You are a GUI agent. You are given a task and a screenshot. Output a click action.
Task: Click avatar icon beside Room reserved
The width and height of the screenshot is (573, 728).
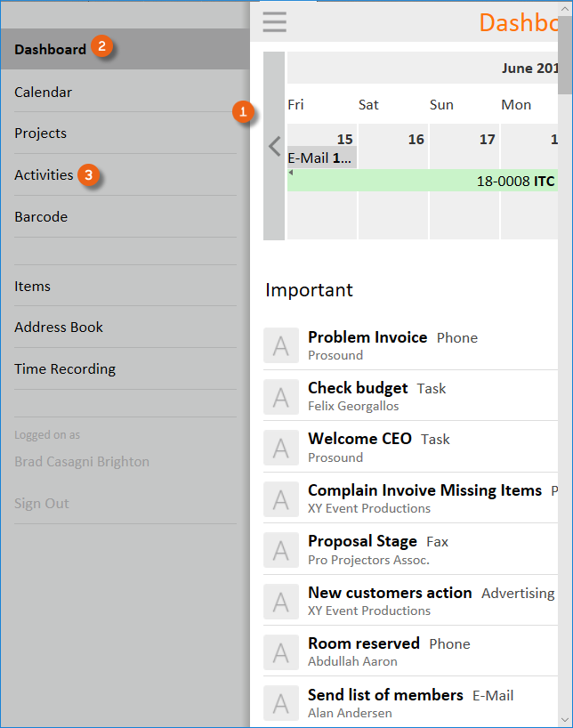click(x=281, y=652)
